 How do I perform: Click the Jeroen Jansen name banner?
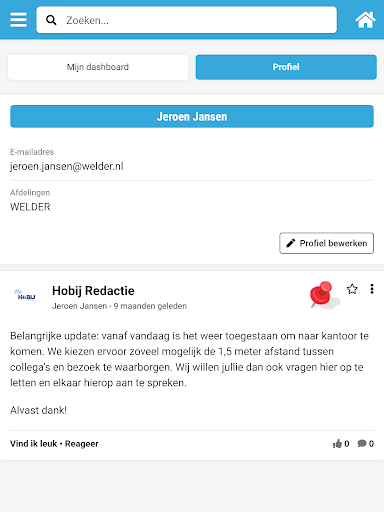point(192,116)
